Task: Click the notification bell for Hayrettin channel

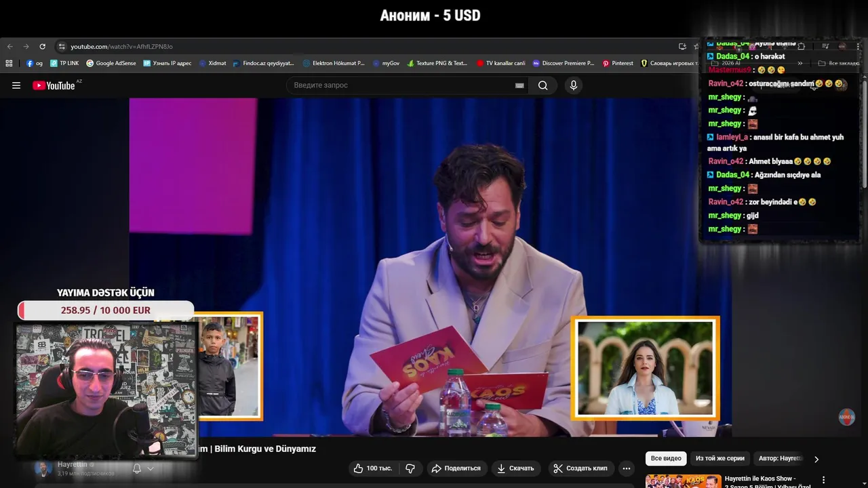Action: pyautogui.click(x=137, y=468)
